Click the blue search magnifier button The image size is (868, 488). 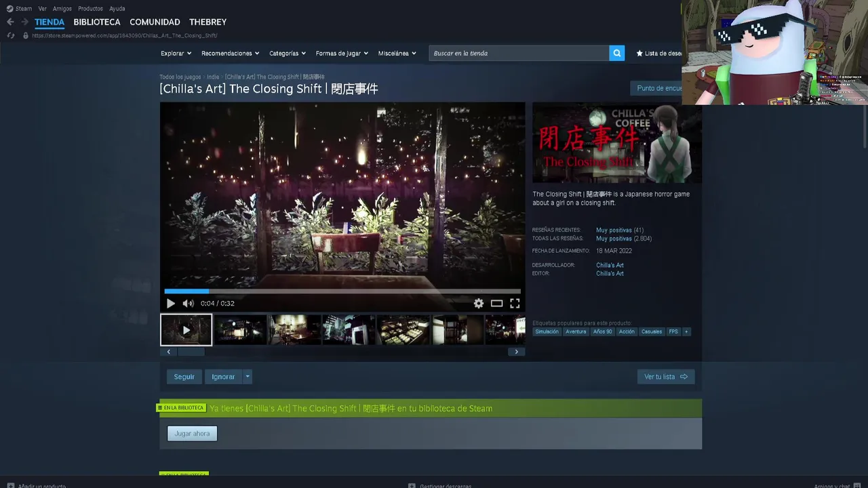point(616,53)
